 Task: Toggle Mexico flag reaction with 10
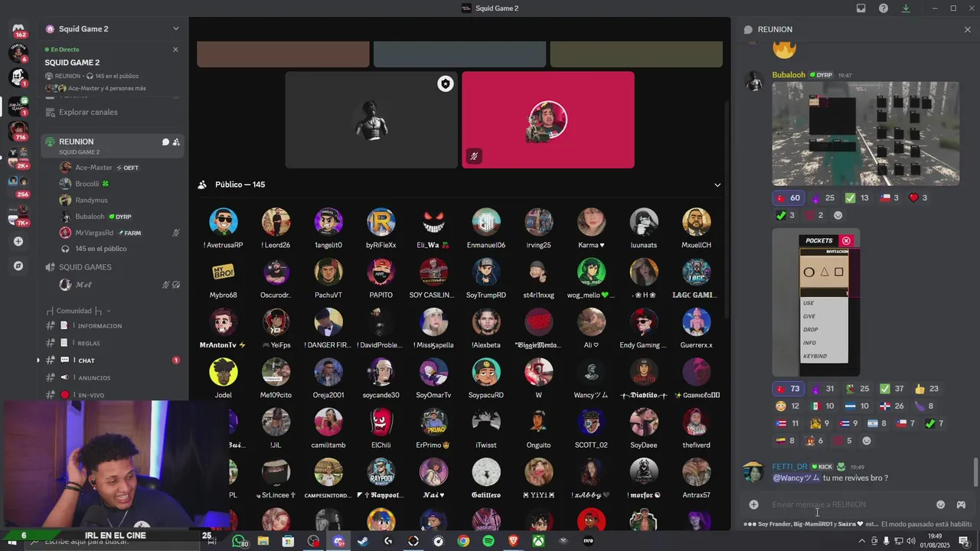click(x=823, y=406)
